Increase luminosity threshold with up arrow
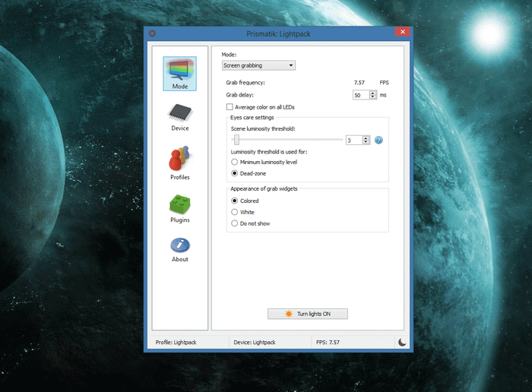 [366, 138]
